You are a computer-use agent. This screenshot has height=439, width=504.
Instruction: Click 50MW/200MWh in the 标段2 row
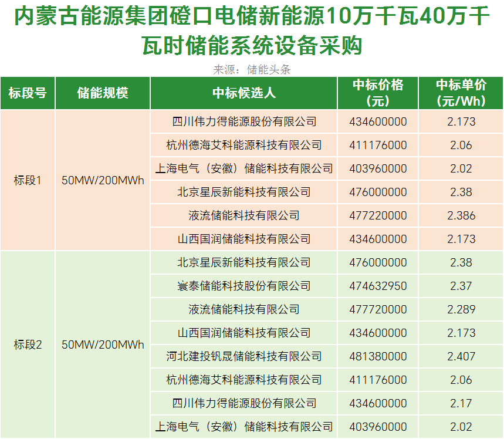click(103, 345)
